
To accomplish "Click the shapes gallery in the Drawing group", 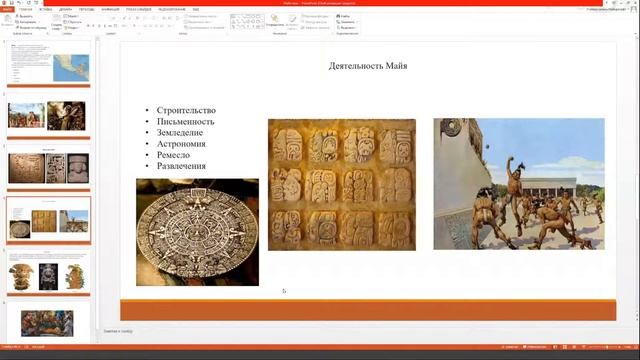I will coord(247,21).
